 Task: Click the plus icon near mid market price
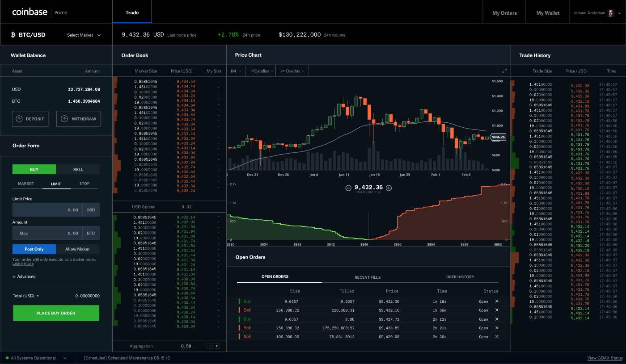pos(389,188)
